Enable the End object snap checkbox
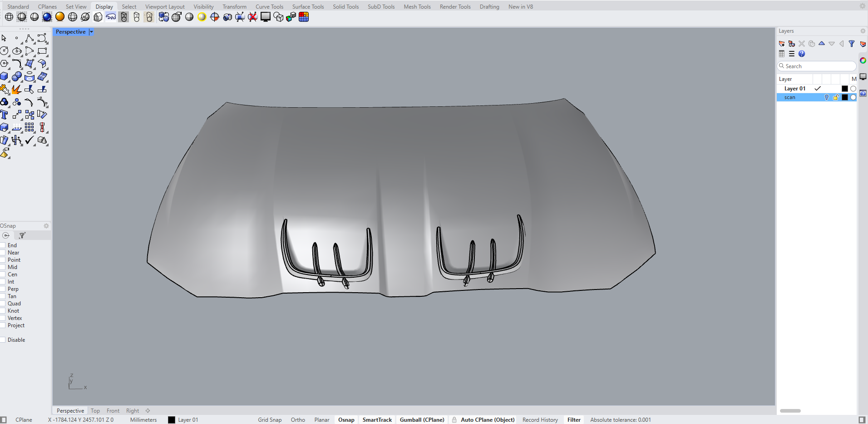This screenshot has width=868, height=424. pos(3,245)
